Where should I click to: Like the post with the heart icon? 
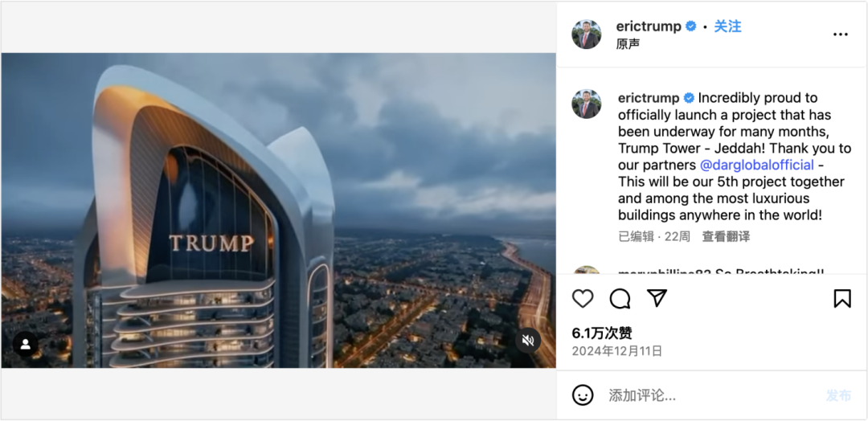pos(583,299)
